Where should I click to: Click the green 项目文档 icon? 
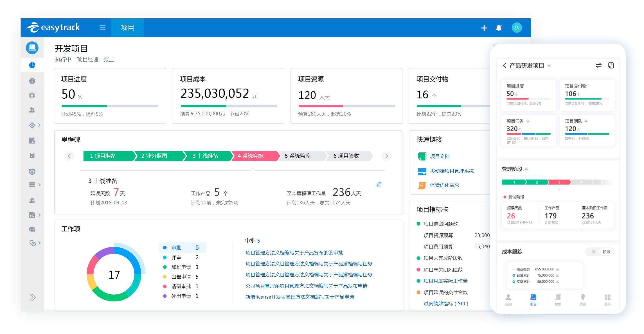(422, 156)
